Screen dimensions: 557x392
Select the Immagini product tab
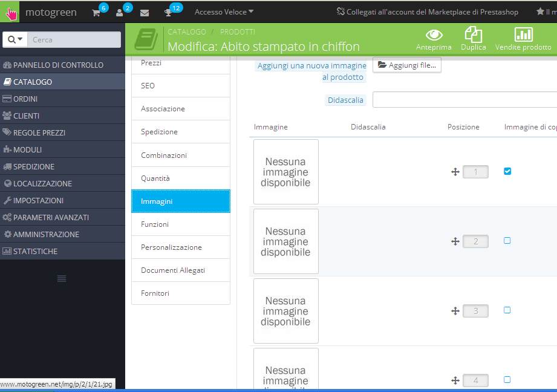click(x=181, y=201)
